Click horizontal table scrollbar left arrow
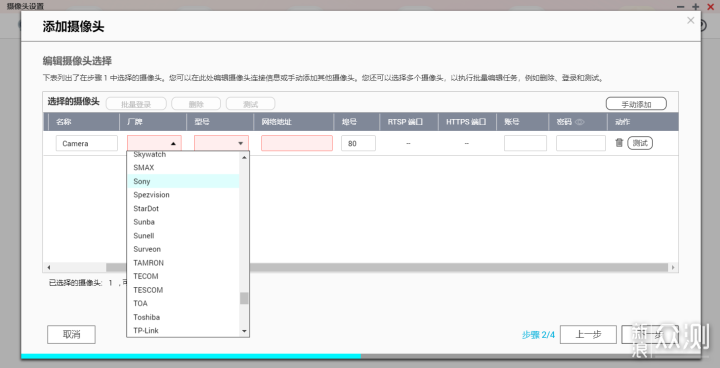720x368 pixels. coord(48,267)
